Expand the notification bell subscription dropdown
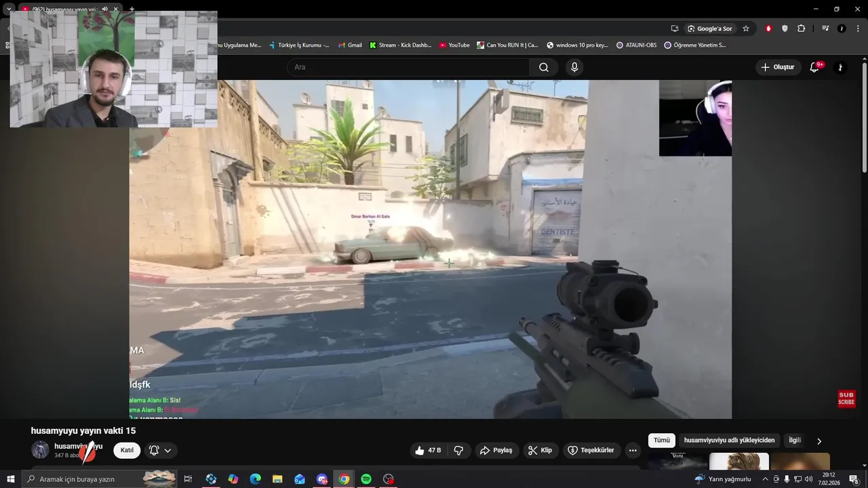 161,450
